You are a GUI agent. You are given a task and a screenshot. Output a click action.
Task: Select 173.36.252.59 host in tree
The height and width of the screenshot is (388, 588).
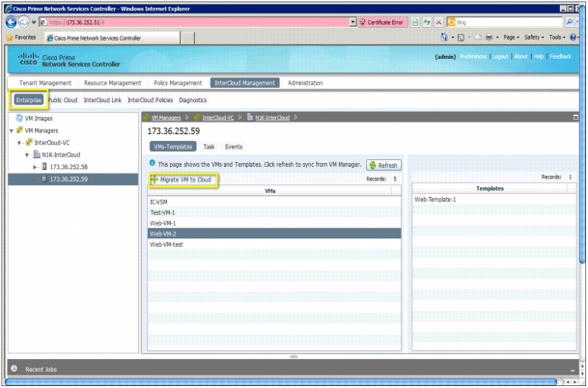click(x=73, y=180)
